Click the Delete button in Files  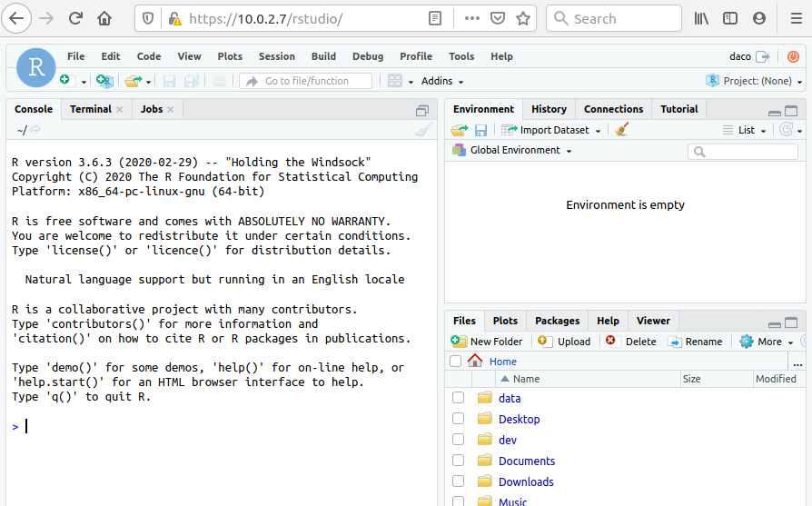[x=630, y=342]
